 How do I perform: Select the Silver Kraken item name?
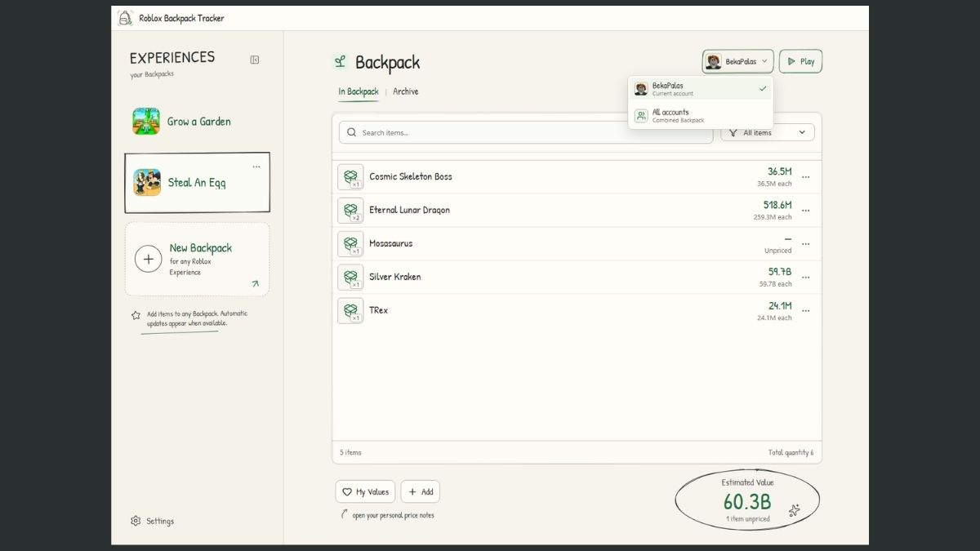tap(395, 277)
